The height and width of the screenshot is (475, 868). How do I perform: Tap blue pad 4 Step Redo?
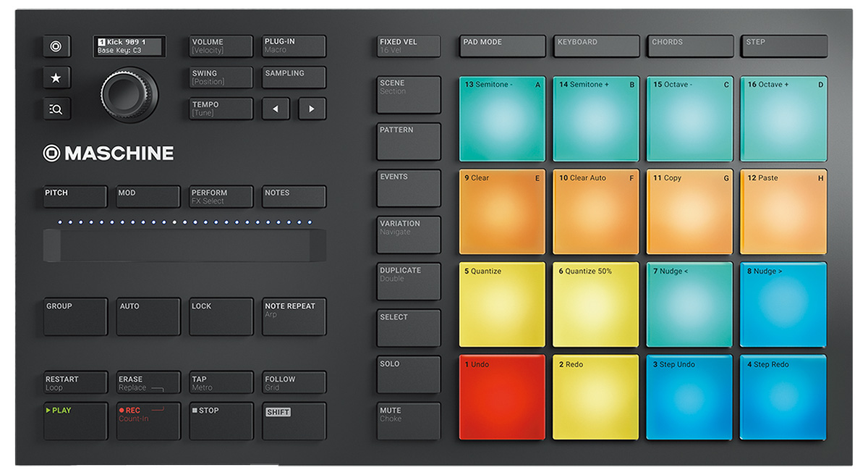pos(784,398)
